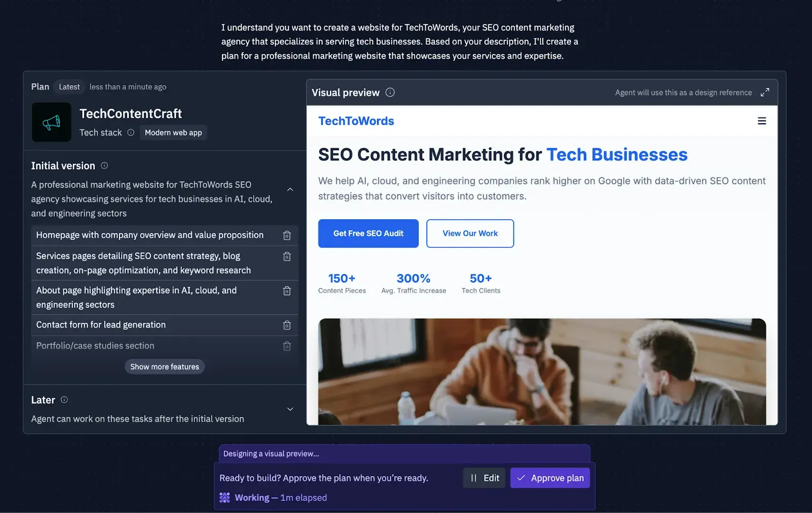Open the hamburger menu in TechToWords preview
Image resolution: width=812 pixels, height=513 pixels.
tap(762, 121)
